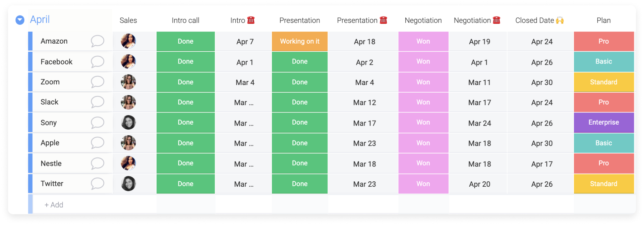Image resolution: width=644 pixels, height=225 pixels.
Task: Open the Apple row item name
Action: pyautogui.click(x=50, y=143)
